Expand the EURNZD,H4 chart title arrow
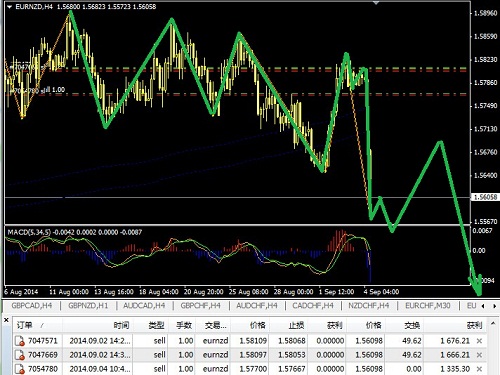 tap(9, 7)
